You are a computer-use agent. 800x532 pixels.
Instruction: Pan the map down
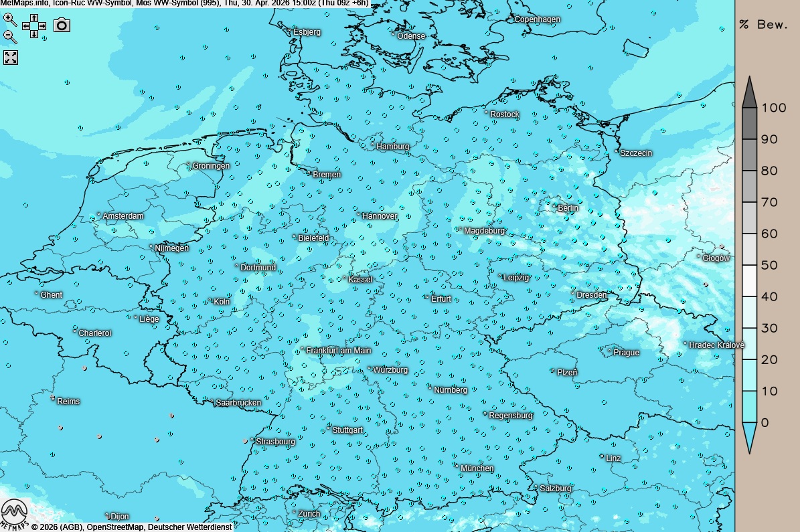(34, 34)
